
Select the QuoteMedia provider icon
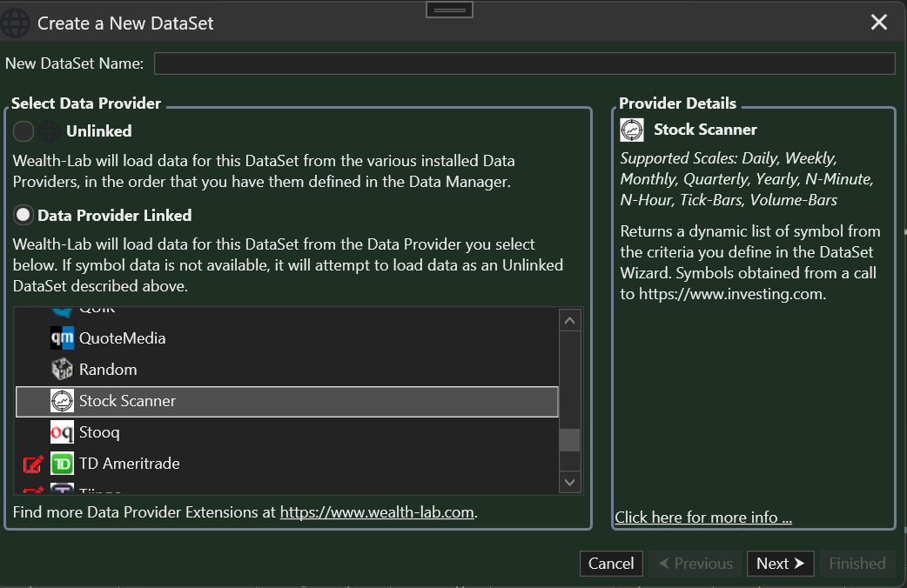pos(62,338)
